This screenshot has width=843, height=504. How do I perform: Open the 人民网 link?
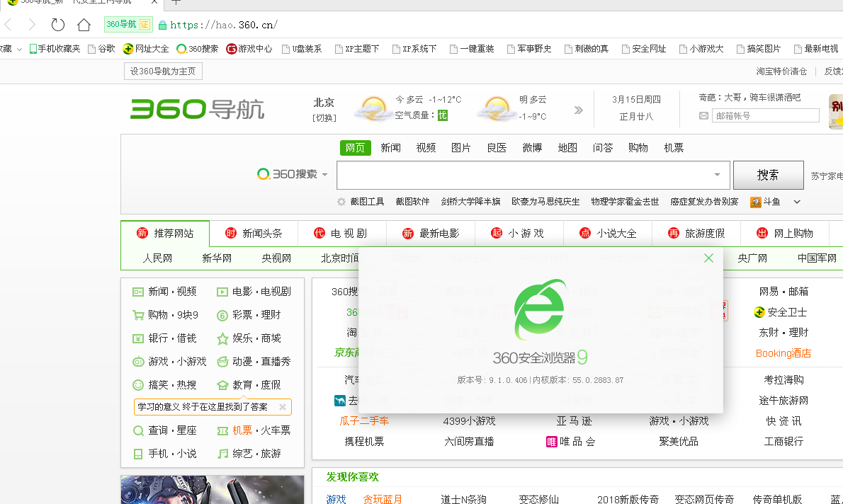(x=157, y=258)
